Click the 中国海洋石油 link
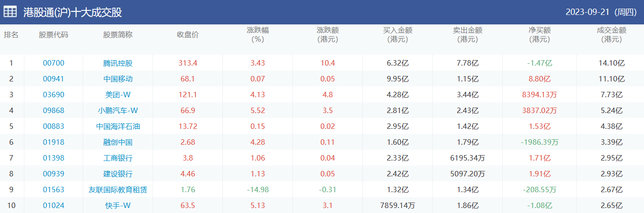This screenshot has height=213, width=644. pos(118,127)
